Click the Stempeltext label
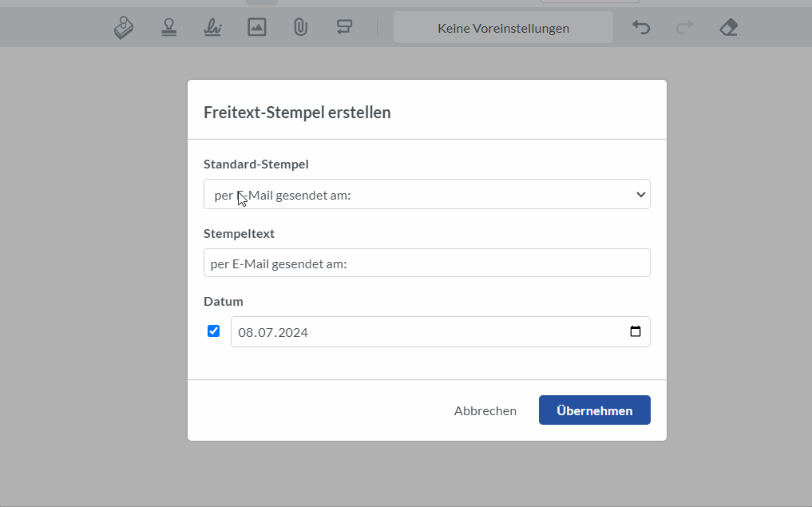 click(x=239, y=234)
